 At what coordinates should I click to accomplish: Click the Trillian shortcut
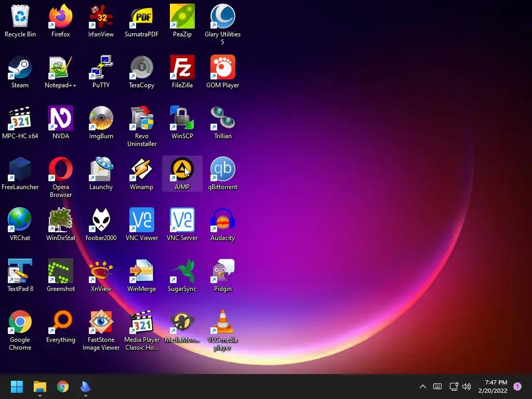pyautogui.click(x=222, y=118)
